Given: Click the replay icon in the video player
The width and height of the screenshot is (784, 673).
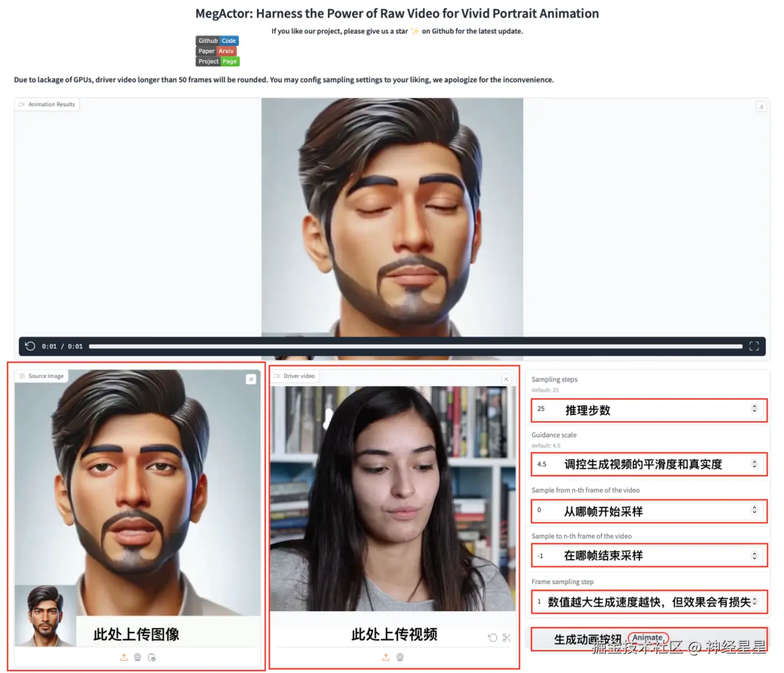Looking at the screenshot, I should click(x=30, y=346).
